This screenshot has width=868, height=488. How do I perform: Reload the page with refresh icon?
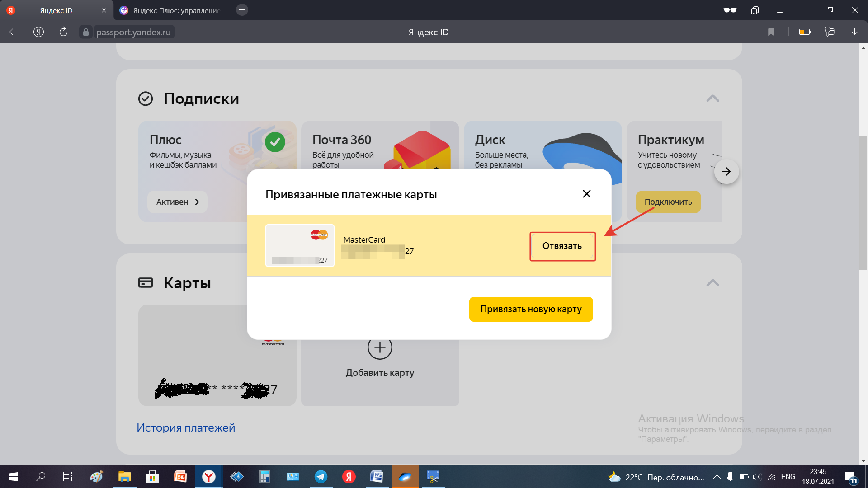pyautogui.click(x=63, y=32)
